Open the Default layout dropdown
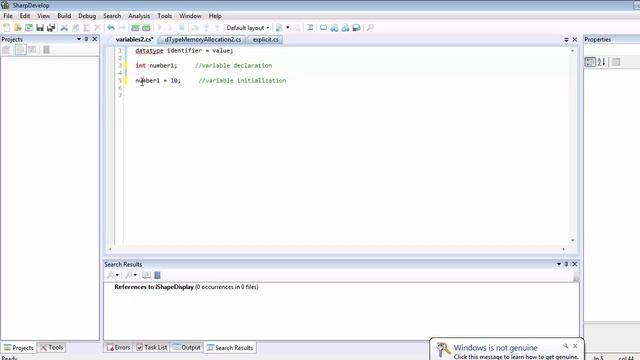The image size is (640, 360). click(x=248, y=28)
